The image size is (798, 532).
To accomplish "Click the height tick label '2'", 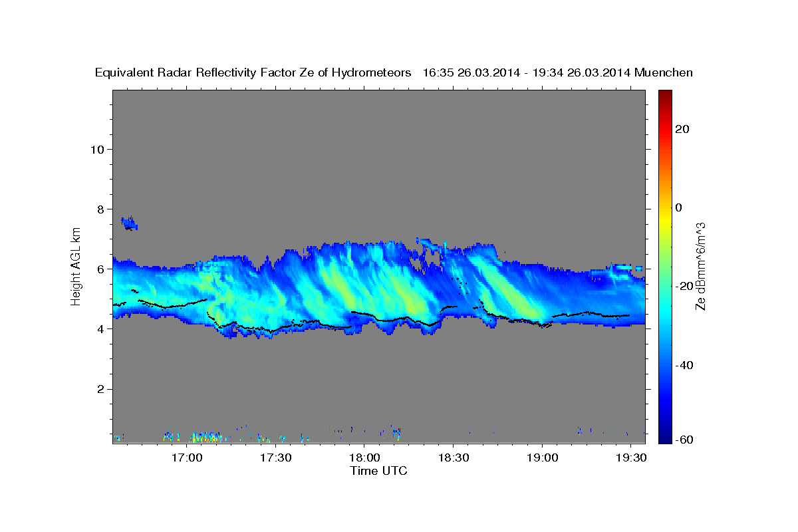I will point(100,388).
